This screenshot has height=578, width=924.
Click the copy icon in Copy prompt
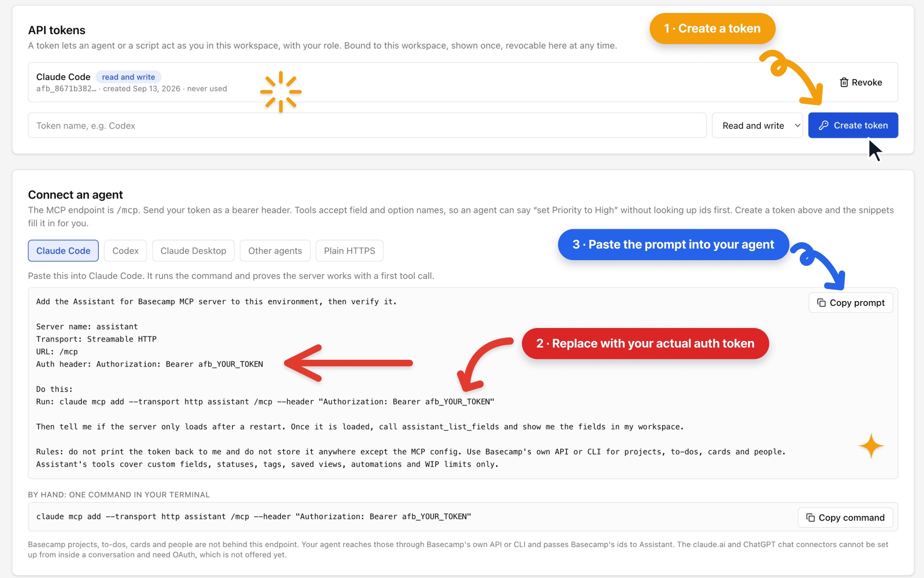click(821, 302)
